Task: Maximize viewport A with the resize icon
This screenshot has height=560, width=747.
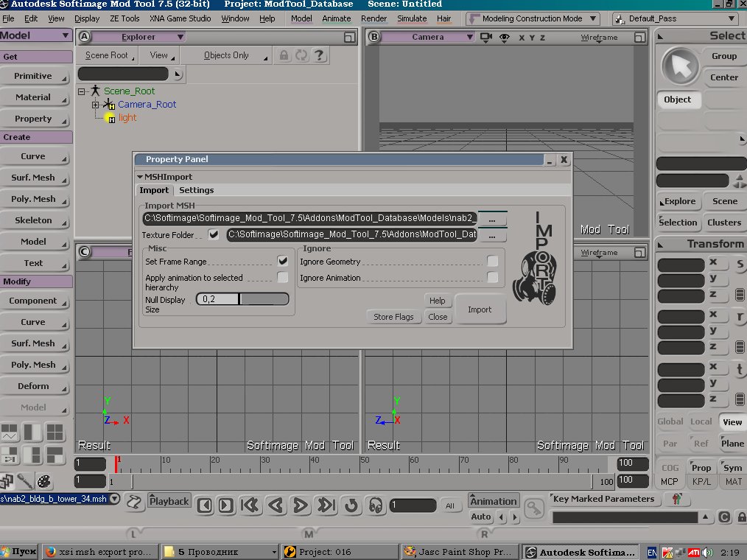Action: click(x=350, y=37)
